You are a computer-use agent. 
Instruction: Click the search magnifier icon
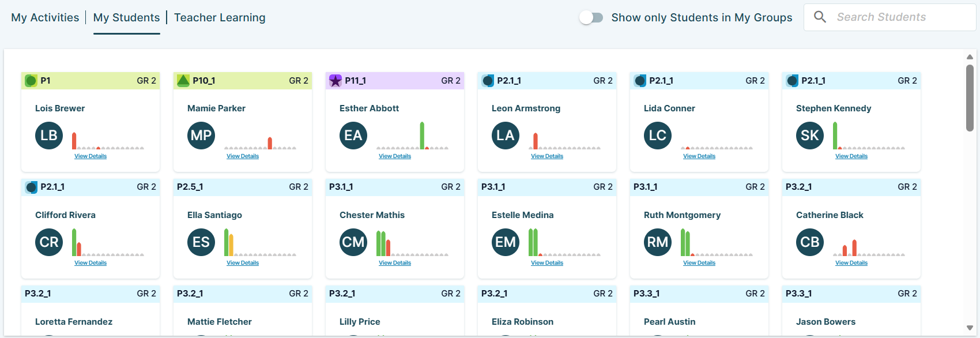820,17
